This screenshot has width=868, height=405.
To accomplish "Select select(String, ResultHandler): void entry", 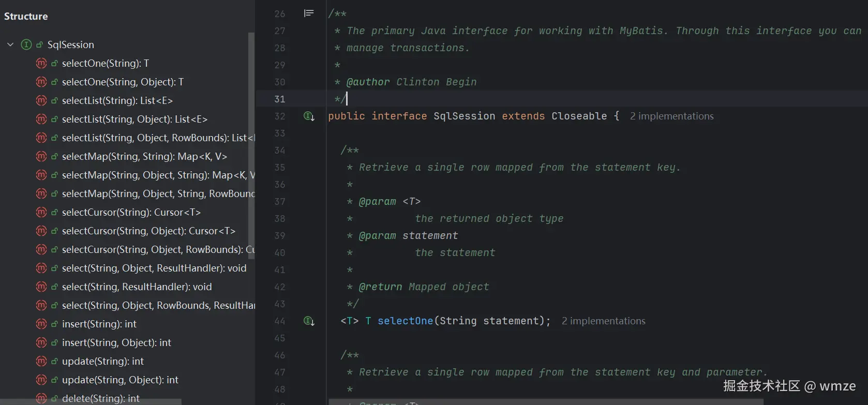I will click(x=137, y=287).
